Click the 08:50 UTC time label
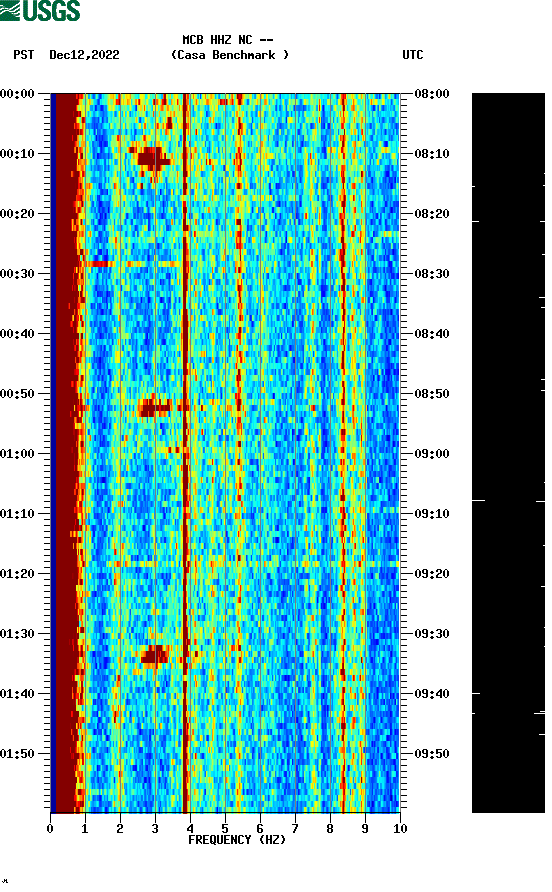 [x=432, y=394]
